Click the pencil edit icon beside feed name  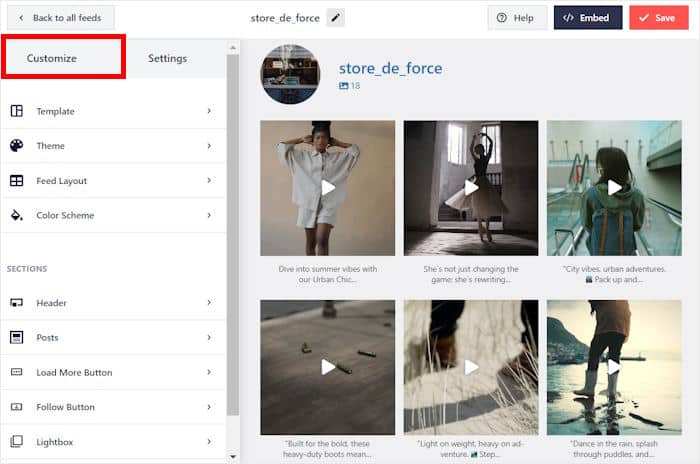(335, 18)
